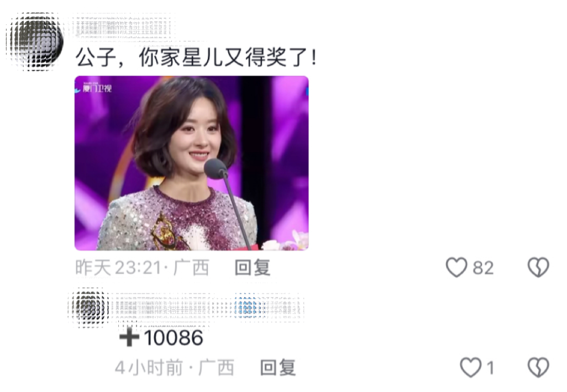The height and width of the screenshot is (392, 567).
Task: Dislike the top comment via broken heart
Action: click(538, 267)
